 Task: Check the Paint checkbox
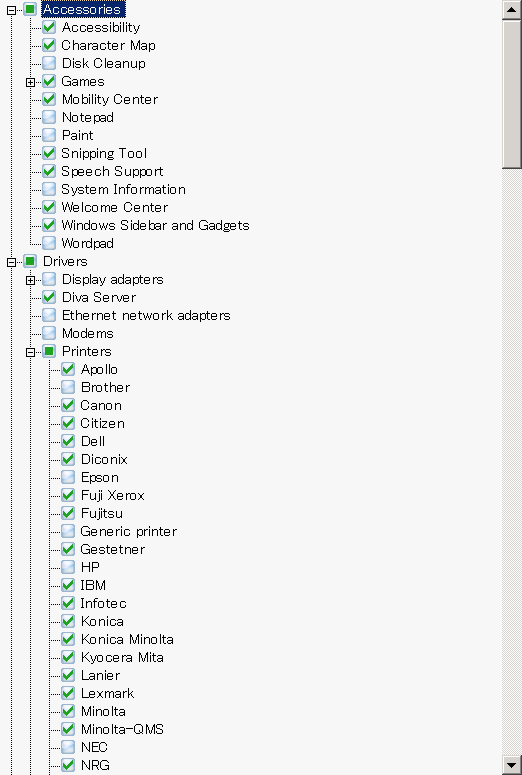click(49, 135)
